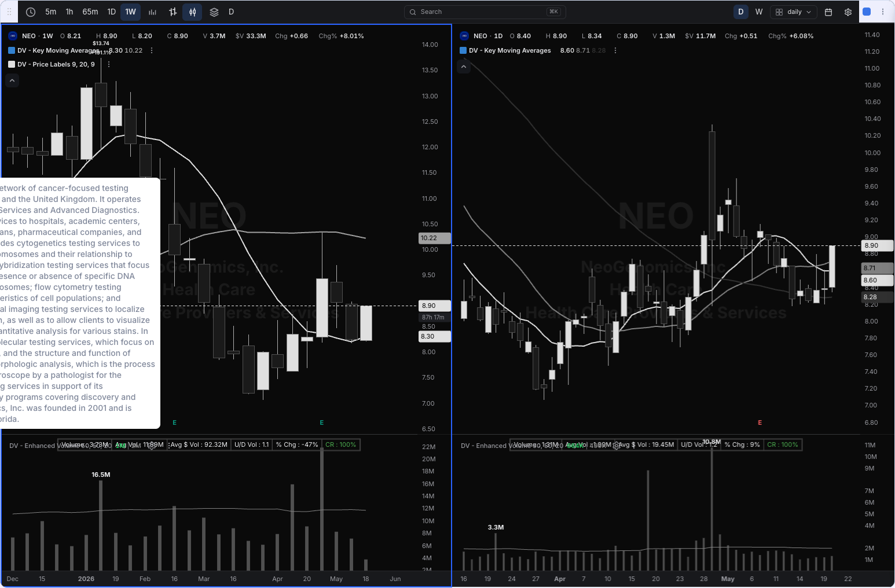The width and height of the screenshot is (895, 588).
Task: Toggle weekly Key Moving Averages blue visibility box
Action: [12, 50]
